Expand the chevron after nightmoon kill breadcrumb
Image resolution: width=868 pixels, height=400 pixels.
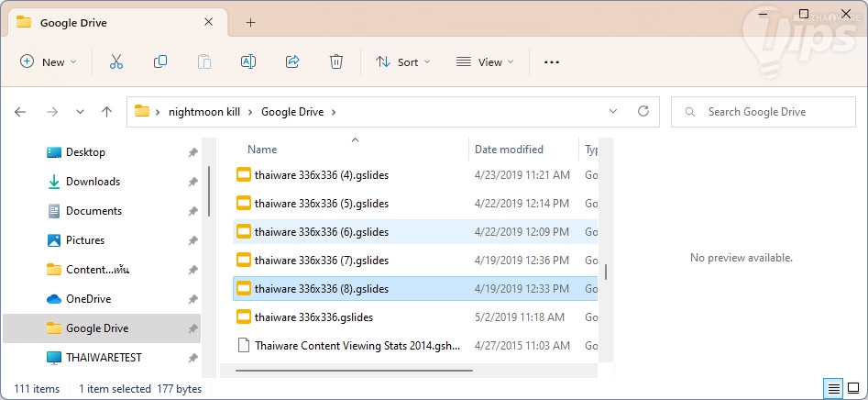point(250,112)
